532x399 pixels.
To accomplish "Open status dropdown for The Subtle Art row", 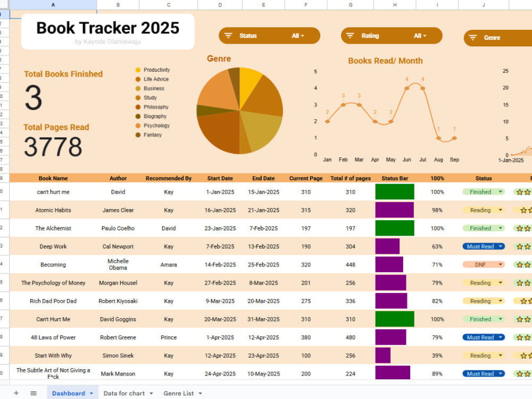I will pyautogui.click(x=500, y=374).
